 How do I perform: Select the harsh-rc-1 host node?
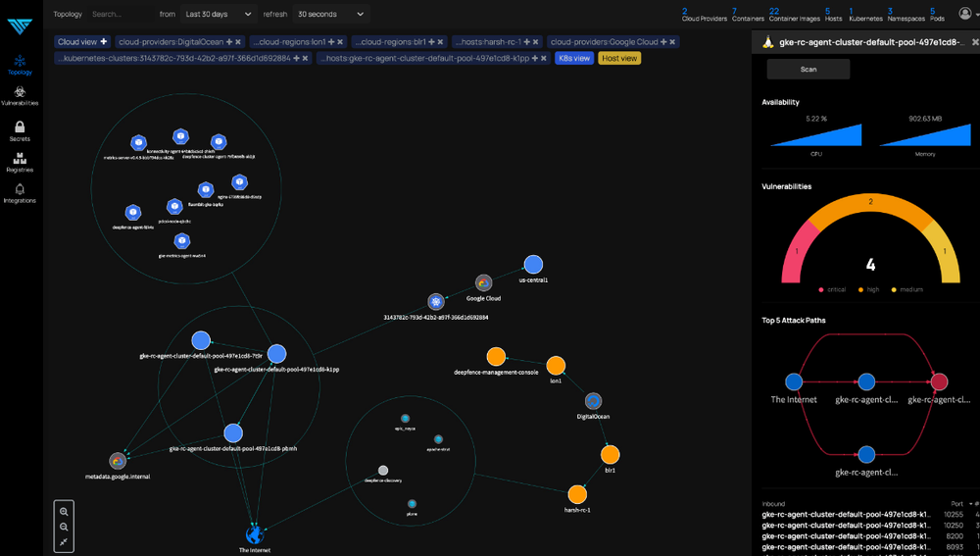click(x=577, y=494)
